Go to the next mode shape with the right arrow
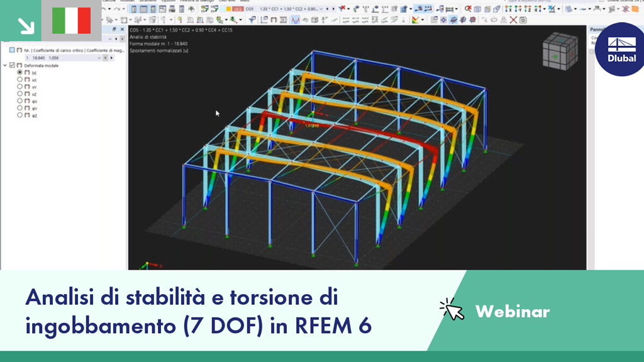 111,58
